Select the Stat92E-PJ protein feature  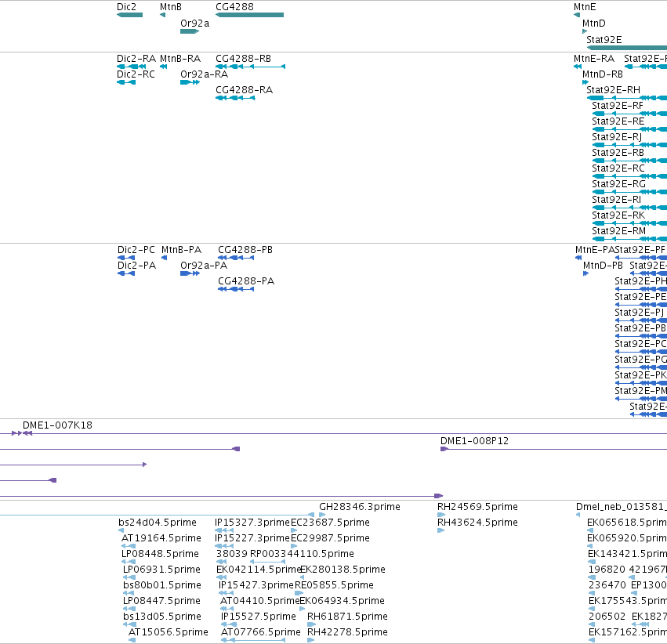641,320
